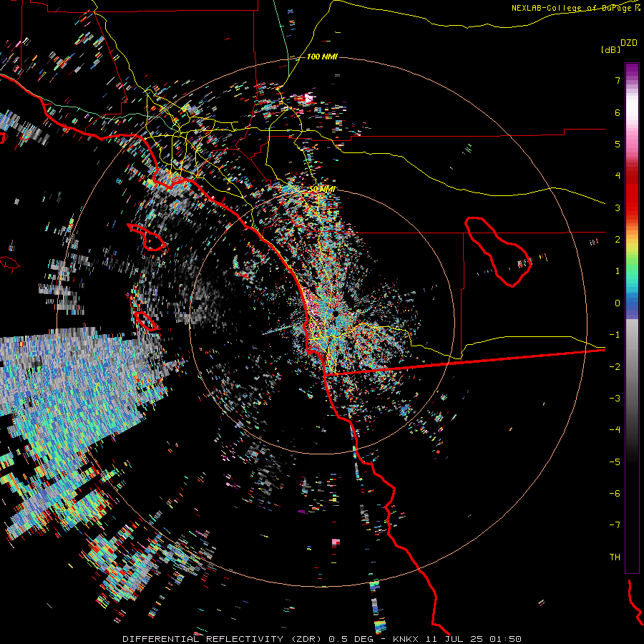Click the positive 3 scale label

pyautogui.click(x=618, y=208)
